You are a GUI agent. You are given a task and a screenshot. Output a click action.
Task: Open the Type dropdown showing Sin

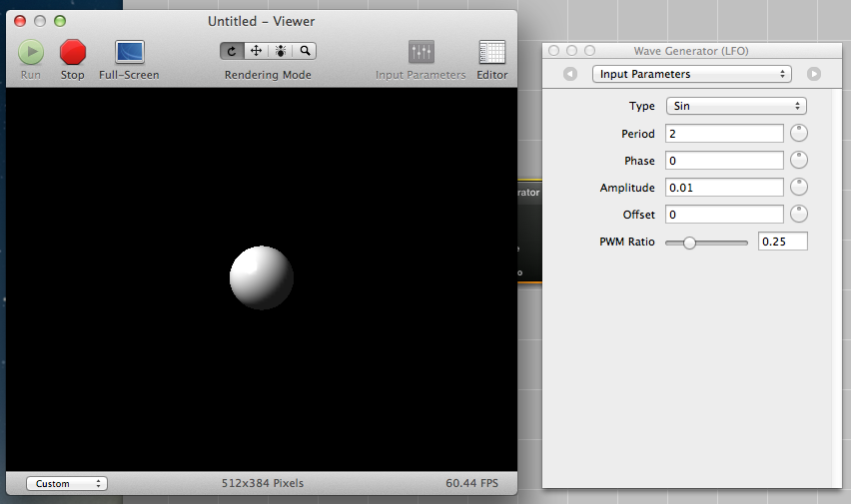[x=736, y=106]
